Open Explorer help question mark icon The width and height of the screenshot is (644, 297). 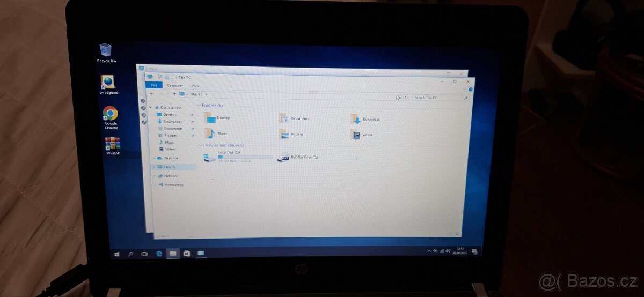coord(471,89)
